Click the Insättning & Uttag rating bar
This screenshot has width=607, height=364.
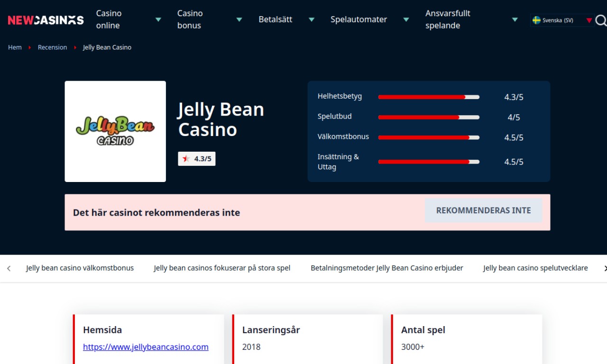tap(429, 162)
